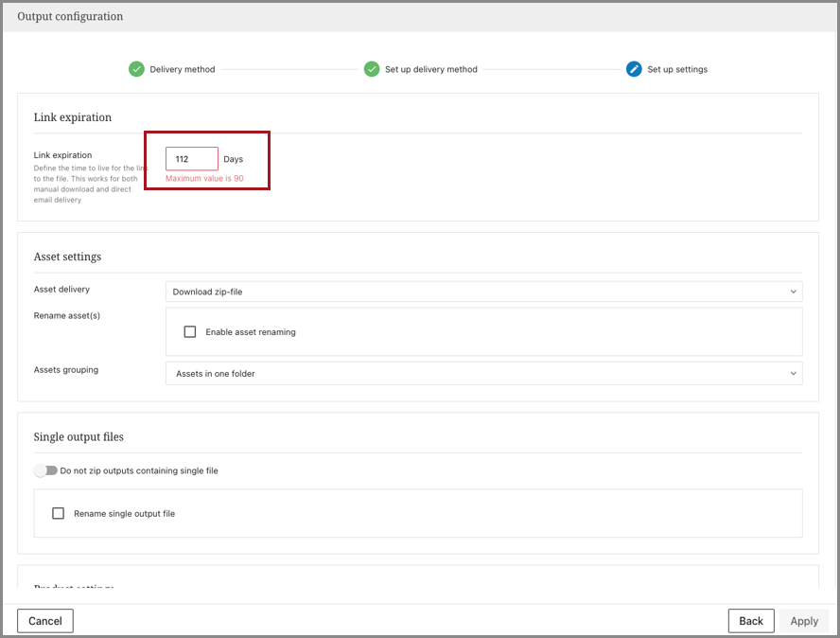
Task: Click the Apply button
Action: point(804,621)
